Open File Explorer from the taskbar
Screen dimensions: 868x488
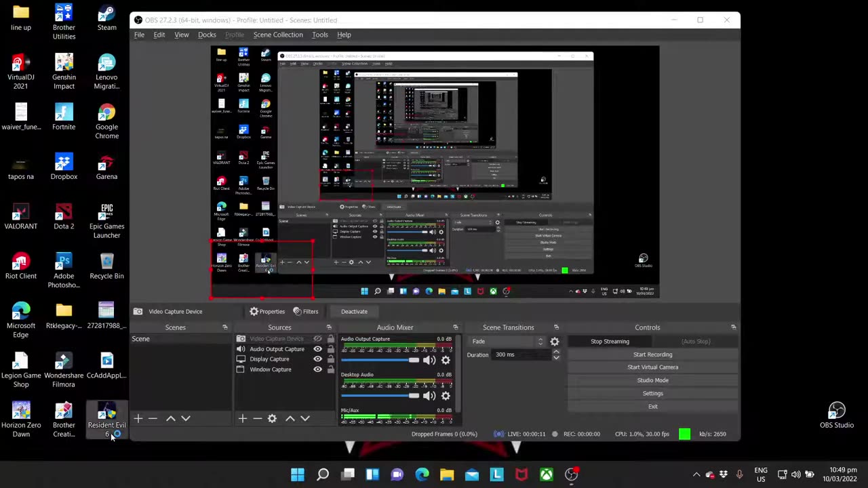tap(447, 474)
